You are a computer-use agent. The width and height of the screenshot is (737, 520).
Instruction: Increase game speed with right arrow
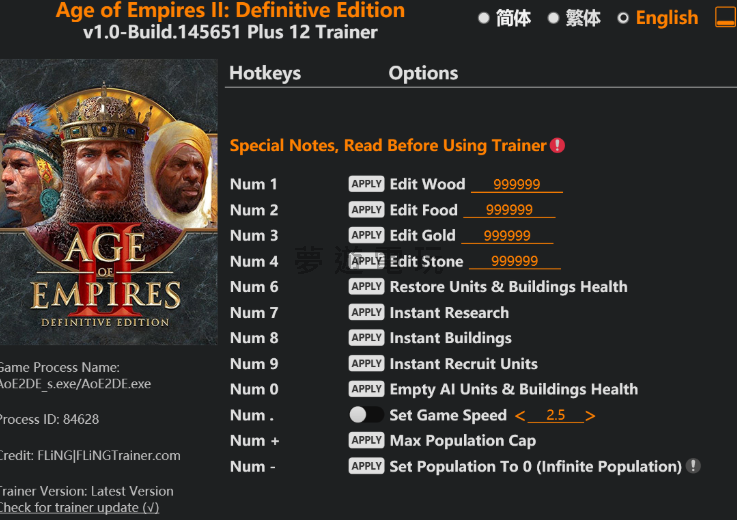[x=590, y=416]
